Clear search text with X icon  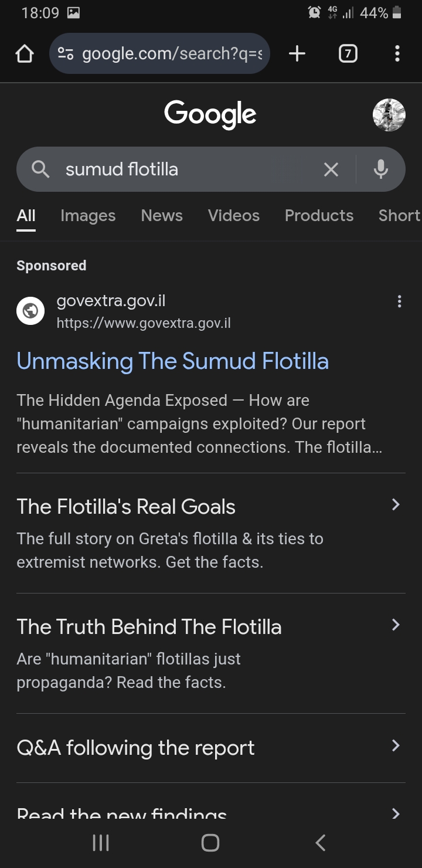pos(331,169)
